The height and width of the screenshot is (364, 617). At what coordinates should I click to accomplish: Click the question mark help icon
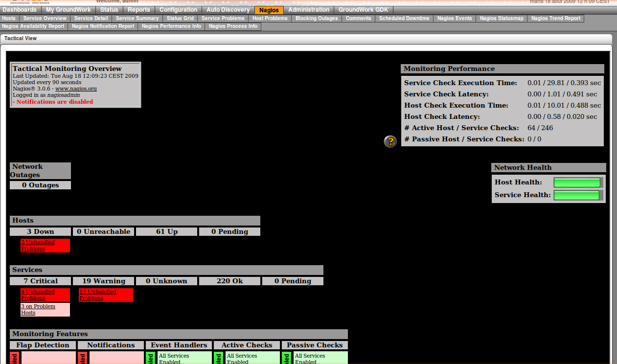390,141
